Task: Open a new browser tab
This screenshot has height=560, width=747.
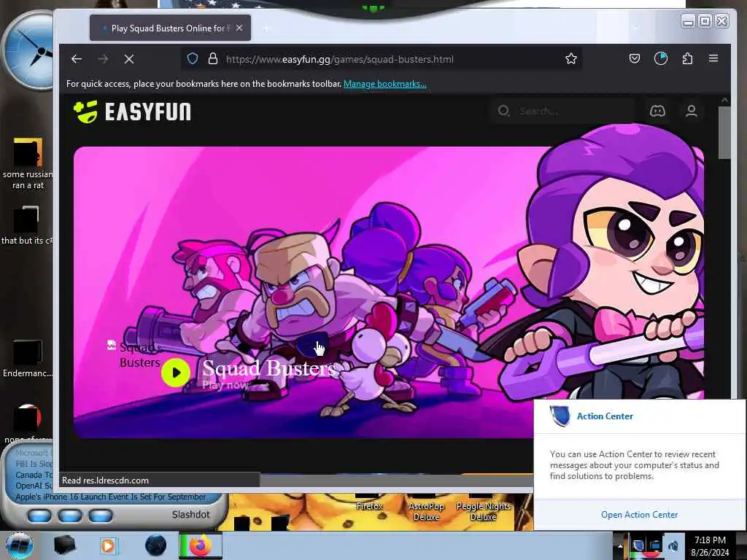Action: [x=266, y=28]
